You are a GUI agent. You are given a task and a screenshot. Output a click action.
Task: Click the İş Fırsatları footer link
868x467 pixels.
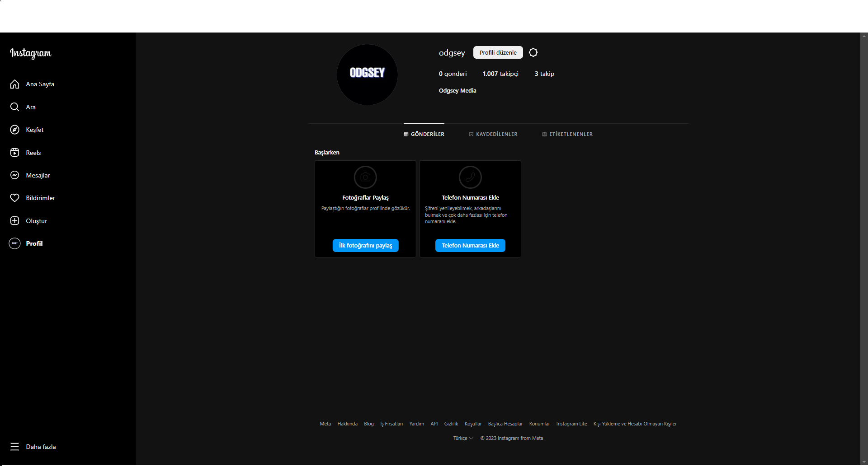[392, 424]
